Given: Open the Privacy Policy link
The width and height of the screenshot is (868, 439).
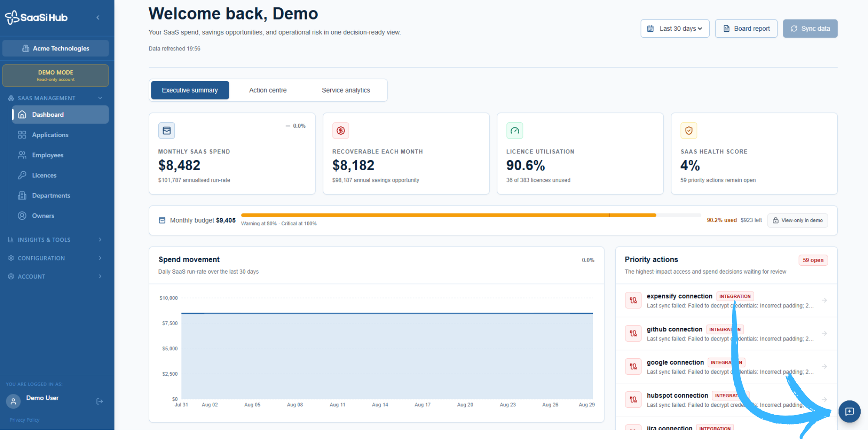Looking at the screenshot, I should (24, 420).
